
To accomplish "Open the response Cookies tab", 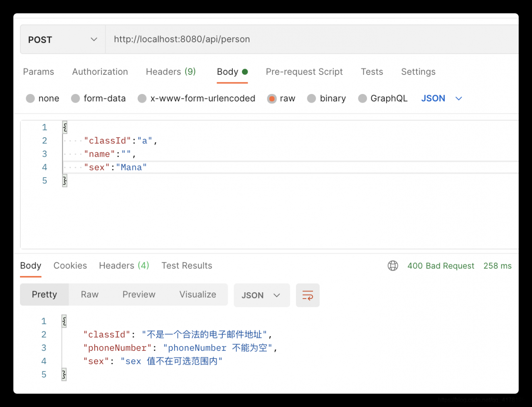I will point(70,266).
